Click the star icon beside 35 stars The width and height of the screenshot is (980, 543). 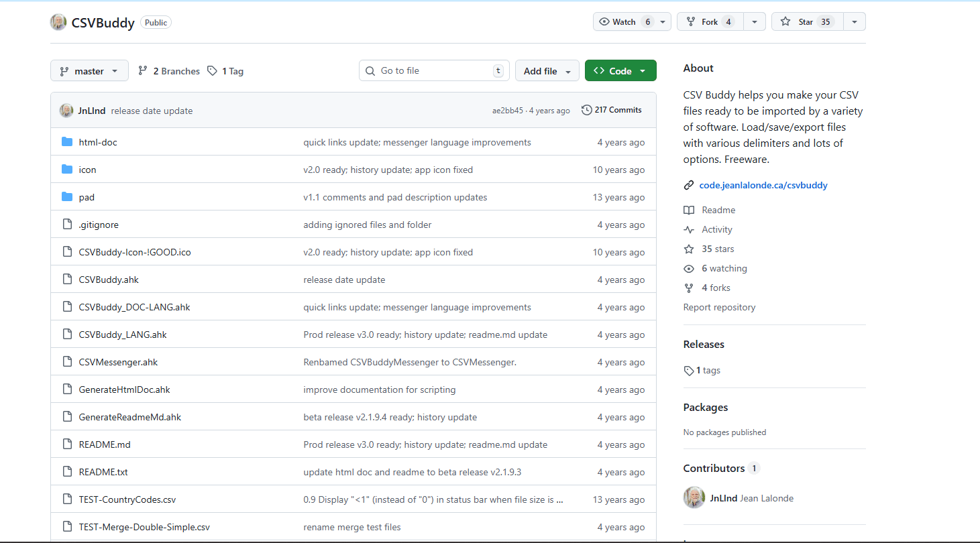point(689,249)
